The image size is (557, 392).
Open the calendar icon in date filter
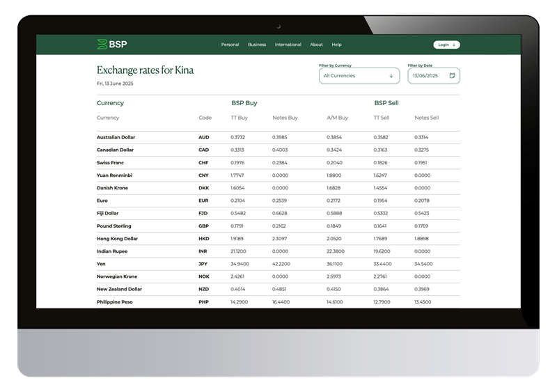coord(452,75)
